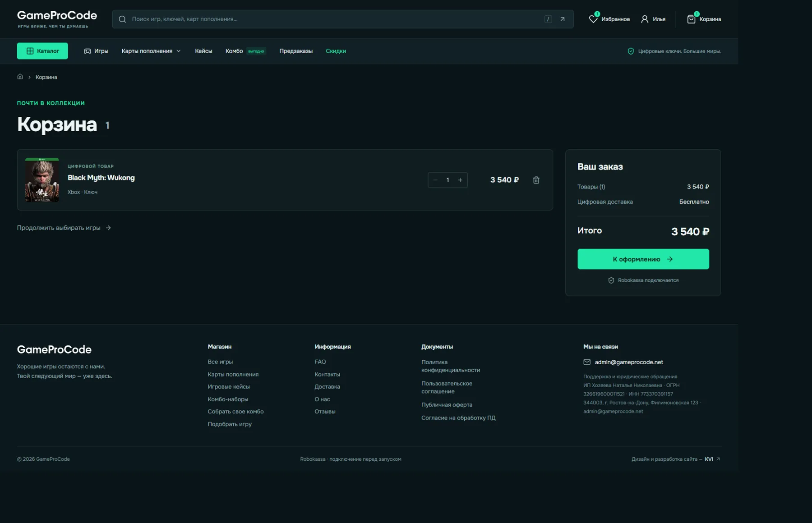Click the Итого total label
This screenshot has height=523, width=812.
pos(590,230)
